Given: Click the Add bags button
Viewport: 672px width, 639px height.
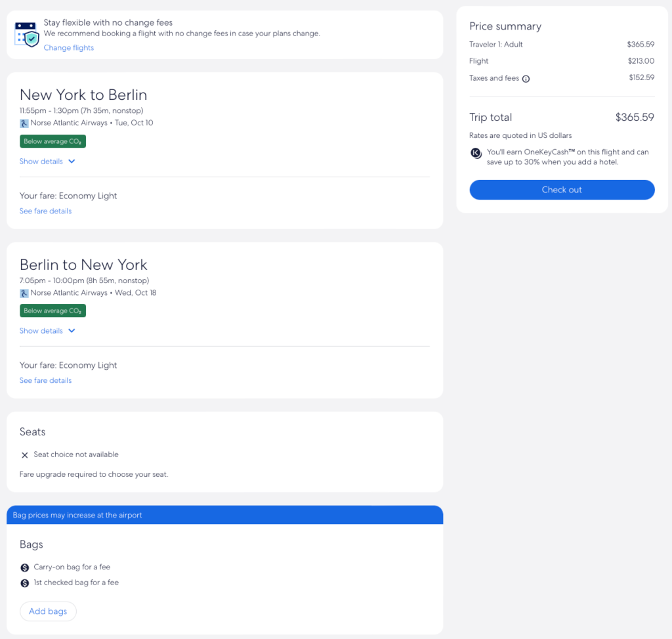Looking at the screenshot, I should [48, 611].
